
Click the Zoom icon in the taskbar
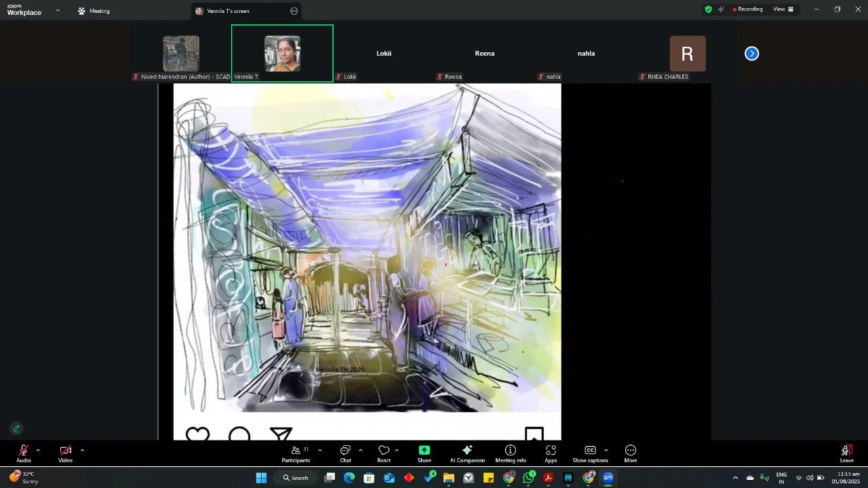pyautogui.click(x=608, y=478)
